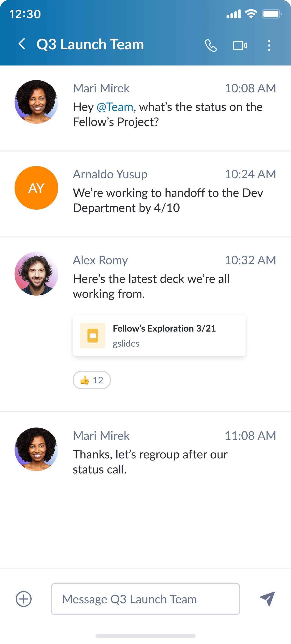Tap Alex Romy's profile photo
The height and width of the screenshot is (644, 291).
coord(37,274)
